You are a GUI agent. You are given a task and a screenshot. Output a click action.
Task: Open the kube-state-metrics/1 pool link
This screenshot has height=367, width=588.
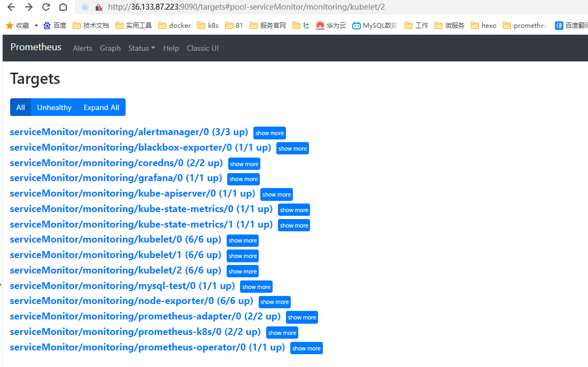coord(141,224)
